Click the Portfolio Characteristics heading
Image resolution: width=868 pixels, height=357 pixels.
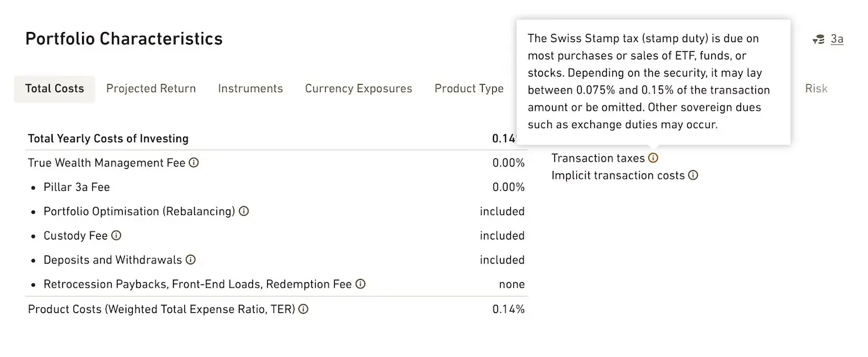[124, 39]
